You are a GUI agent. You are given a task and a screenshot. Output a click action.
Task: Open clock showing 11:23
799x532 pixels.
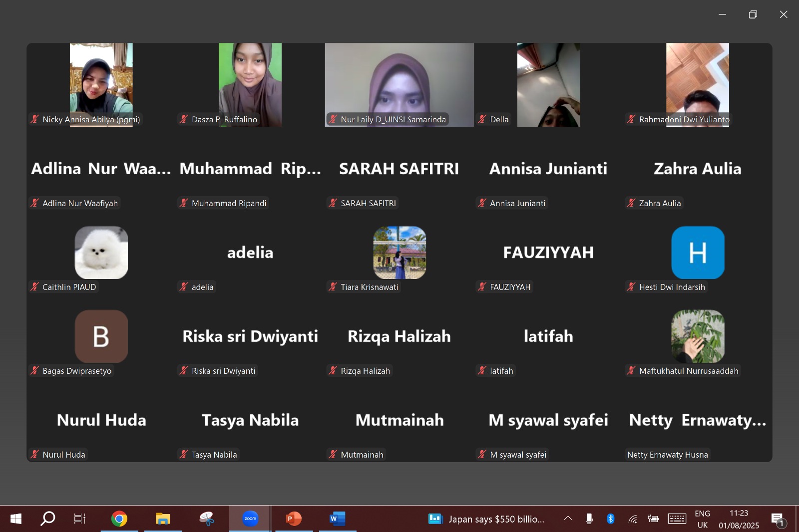(x=739, y=519)
